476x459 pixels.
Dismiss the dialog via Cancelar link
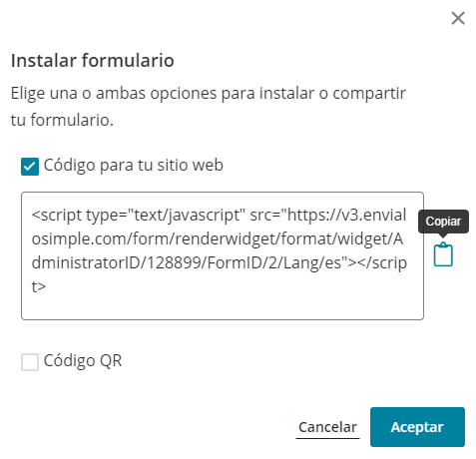[327, 427]
